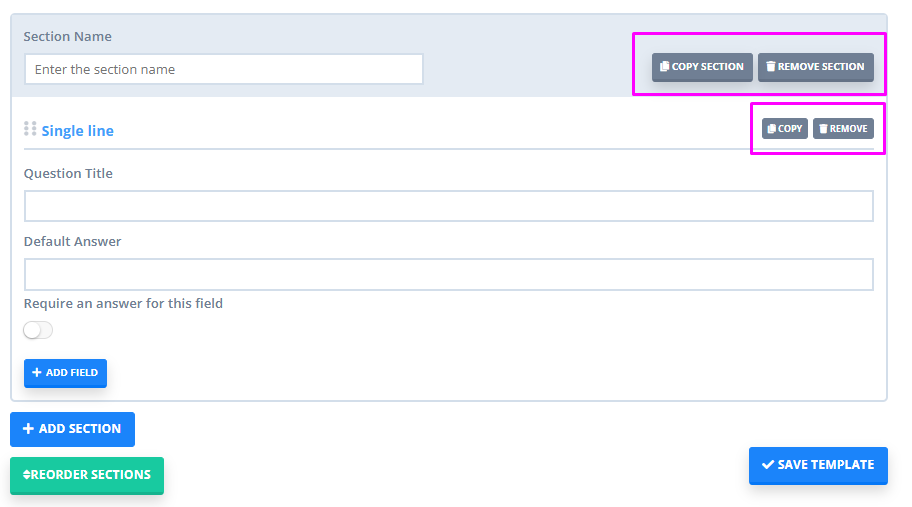Focus the Section Name input box
Image resolution: width=912 pixels, height=507 pixels.
(x=223, y=70)
